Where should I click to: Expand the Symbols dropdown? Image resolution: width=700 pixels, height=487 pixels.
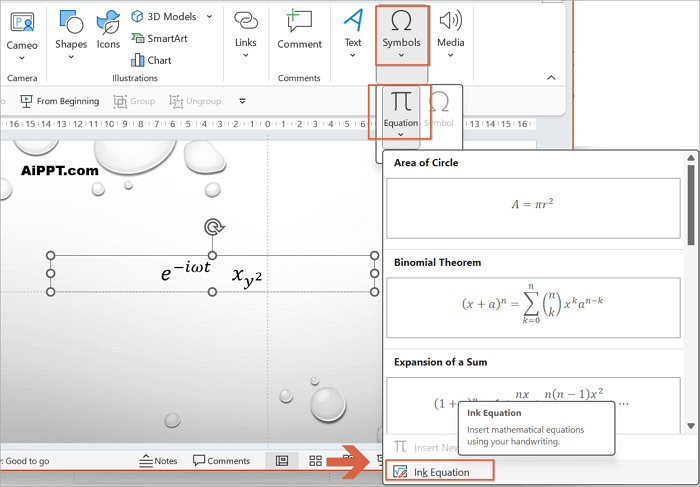pos(400,56)
